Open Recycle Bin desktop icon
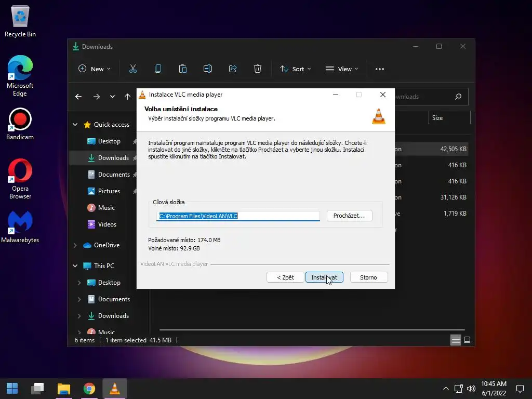The width and height of the screenshot is (532, 399). [x=20, y=21]
